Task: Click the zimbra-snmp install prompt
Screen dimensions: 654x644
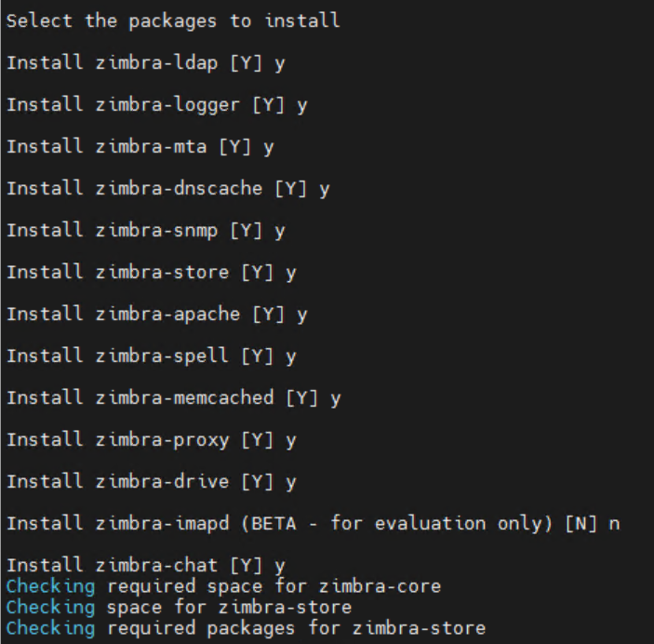Action: point(145,231)
